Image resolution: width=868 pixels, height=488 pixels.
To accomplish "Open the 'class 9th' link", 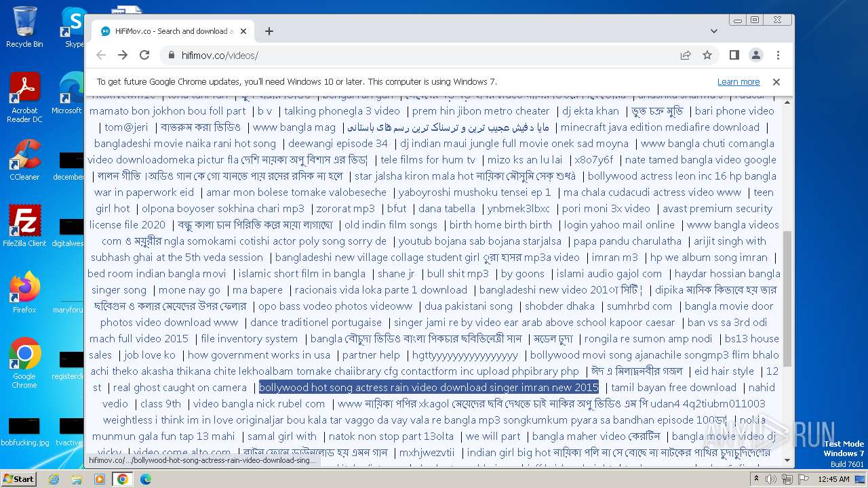I will coord(161,404).
